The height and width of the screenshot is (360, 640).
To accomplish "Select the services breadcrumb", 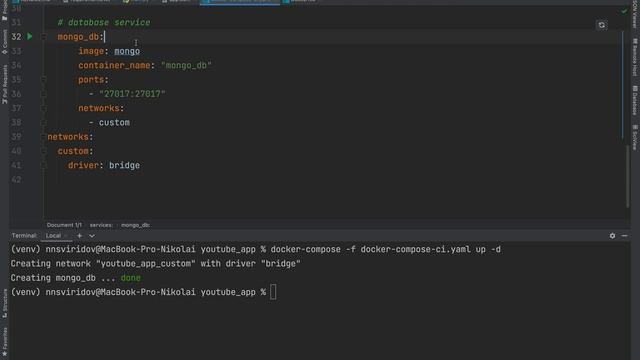I will [101, 225].
